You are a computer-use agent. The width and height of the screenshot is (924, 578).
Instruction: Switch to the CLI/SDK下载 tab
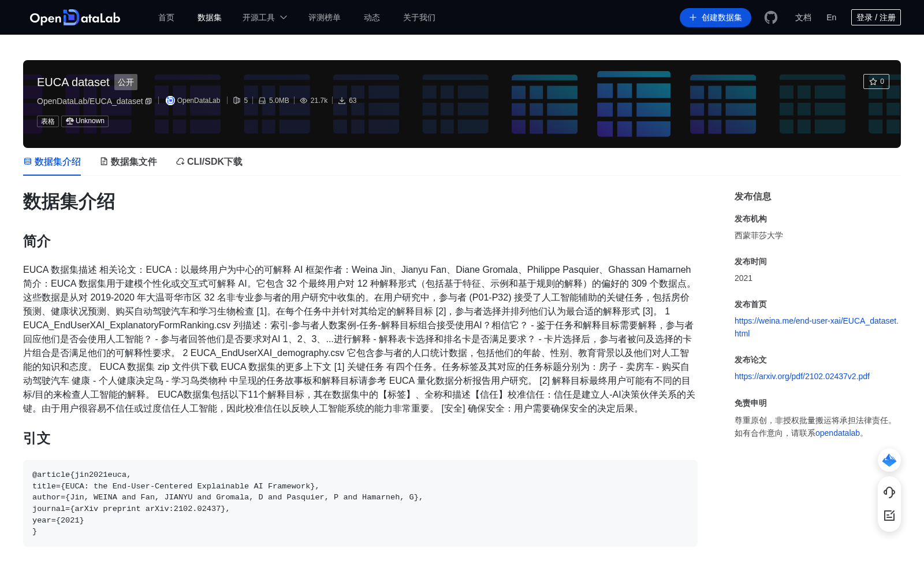coord(209,162)
